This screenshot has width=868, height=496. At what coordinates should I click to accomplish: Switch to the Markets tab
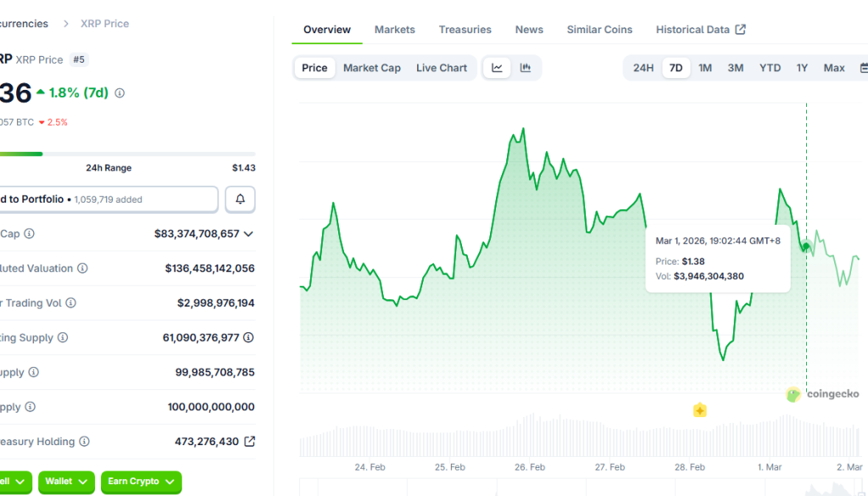coord(394,29)
